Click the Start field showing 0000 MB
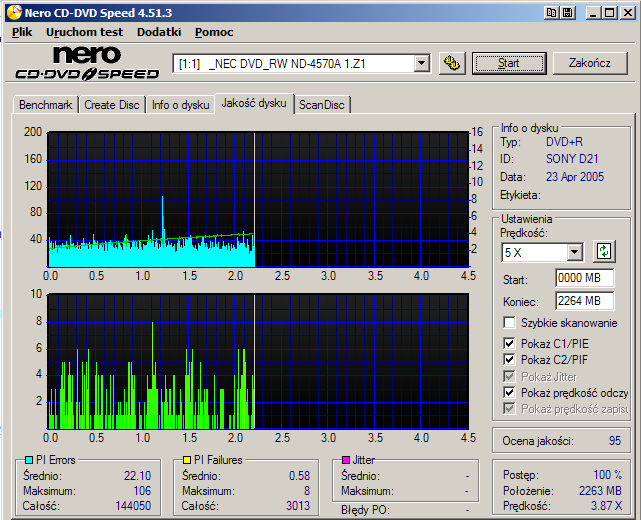641x520 pixels. [x=585, y=278]
